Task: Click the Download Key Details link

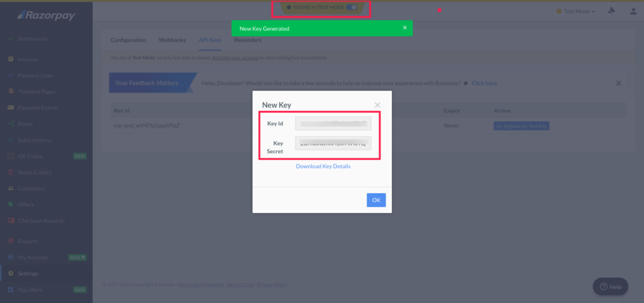Action: pyautogui.click(x=323, y=166)
